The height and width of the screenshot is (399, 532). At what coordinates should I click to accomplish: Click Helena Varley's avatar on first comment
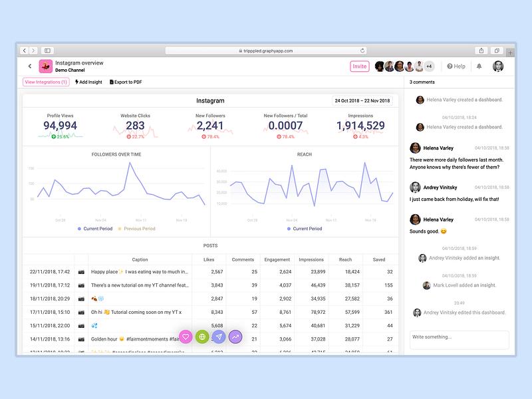coord(415,148)
